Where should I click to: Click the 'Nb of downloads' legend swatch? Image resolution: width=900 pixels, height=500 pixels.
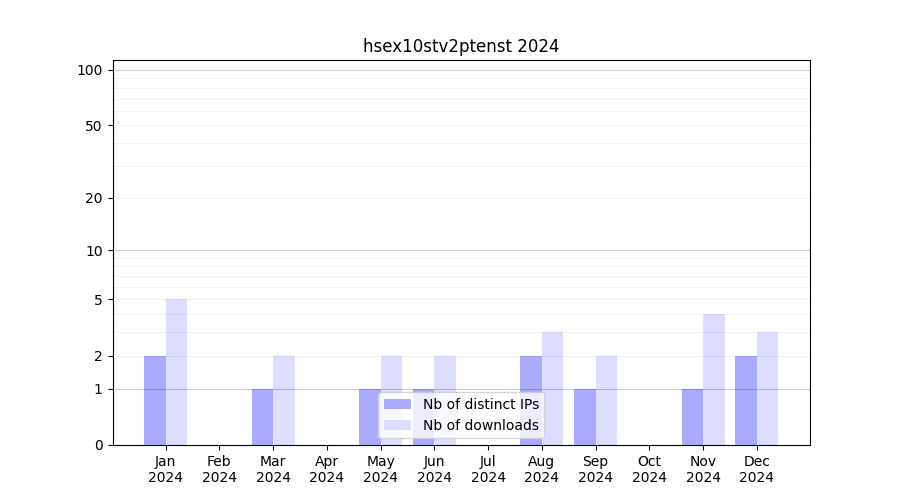point(397,425)
